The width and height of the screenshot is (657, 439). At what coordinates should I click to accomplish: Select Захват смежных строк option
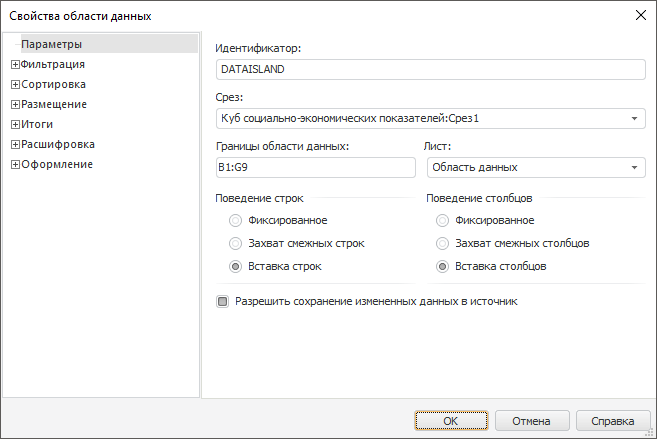point(236,243)
